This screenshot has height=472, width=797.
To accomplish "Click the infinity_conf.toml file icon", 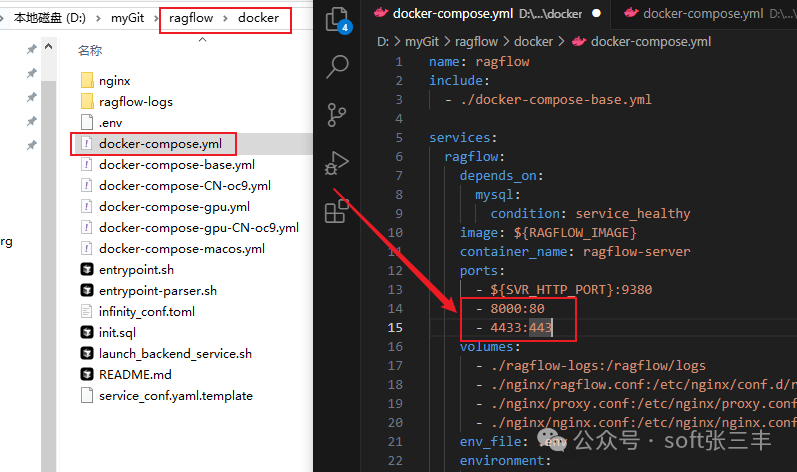I will pos(87,311).
